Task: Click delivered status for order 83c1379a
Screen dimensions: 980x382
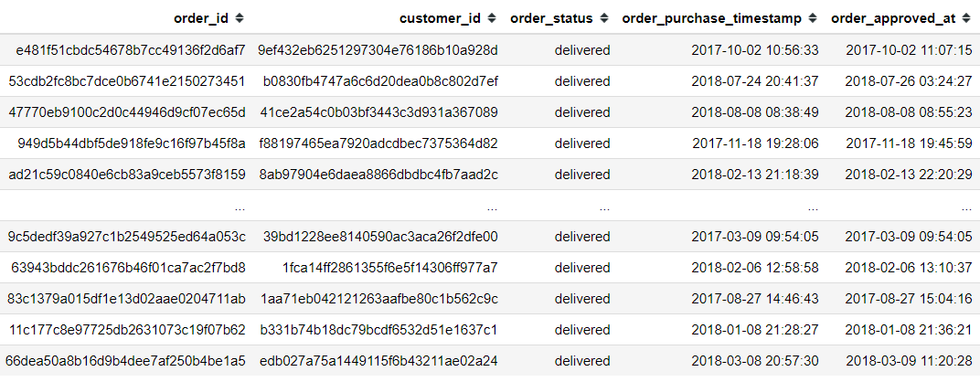Action: click(581, 299)
